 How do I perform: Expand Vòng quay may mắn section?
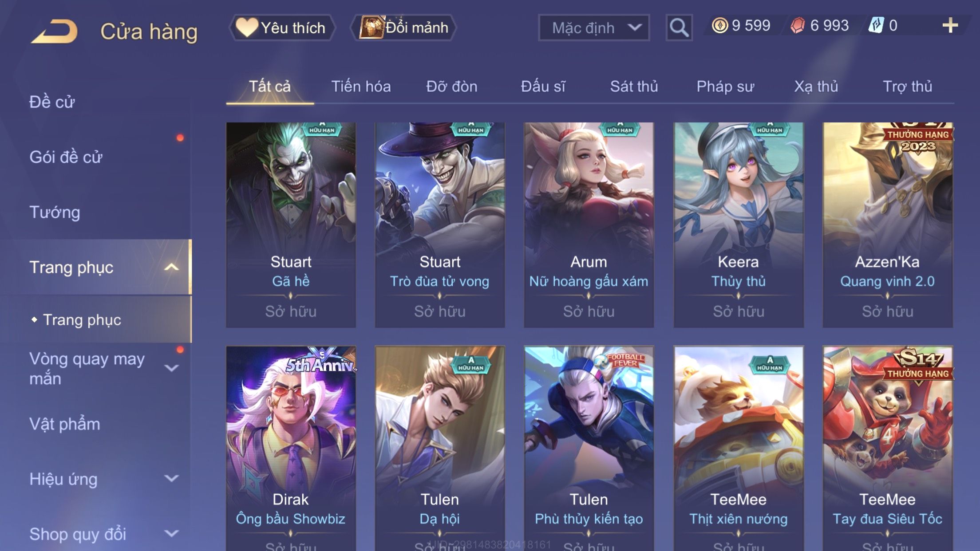[x=171, y=368]
